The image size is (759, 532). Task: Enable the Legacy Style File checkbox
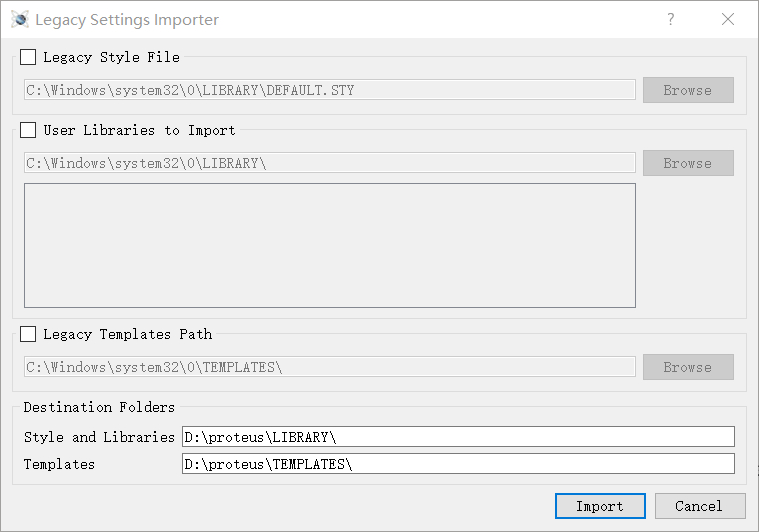coord(28,58)
